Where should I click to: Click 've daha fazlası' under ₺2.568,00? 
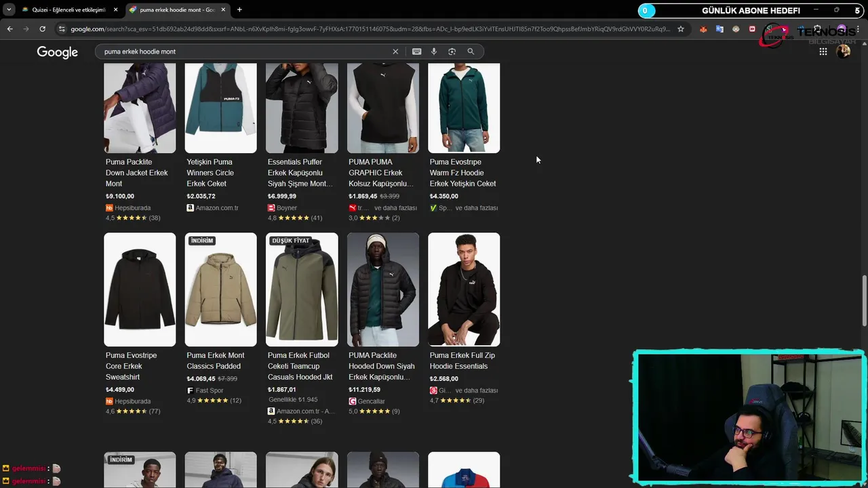477,390
